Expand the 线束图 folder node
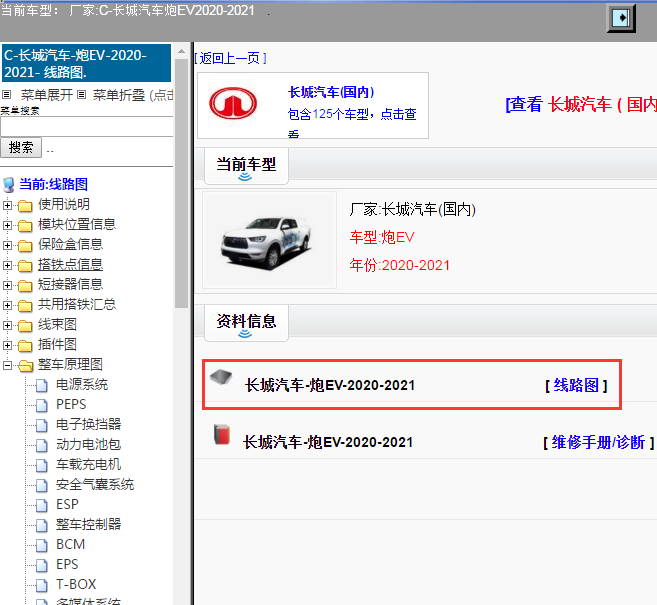Screen dimensions: 657x605 (8, 325)
